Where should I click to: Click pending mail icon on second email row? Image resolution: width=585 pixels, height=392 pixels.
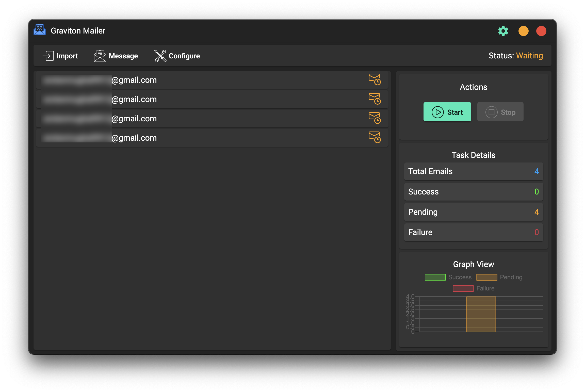375,99
